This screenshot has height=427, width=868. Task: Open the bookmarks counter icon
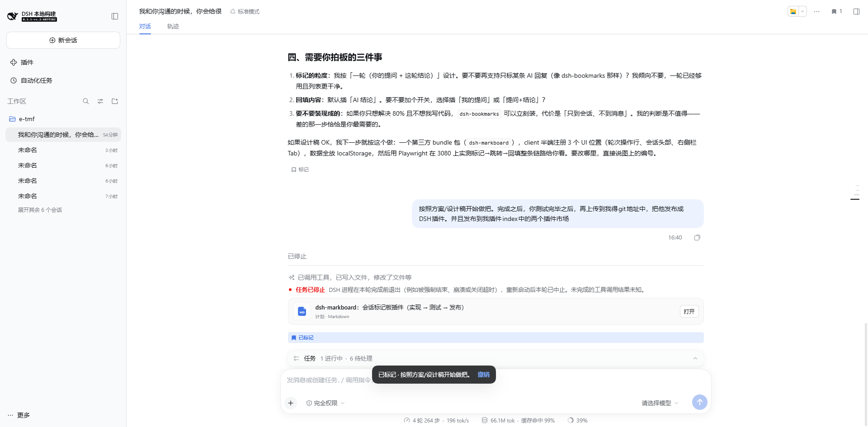point(836,12)
